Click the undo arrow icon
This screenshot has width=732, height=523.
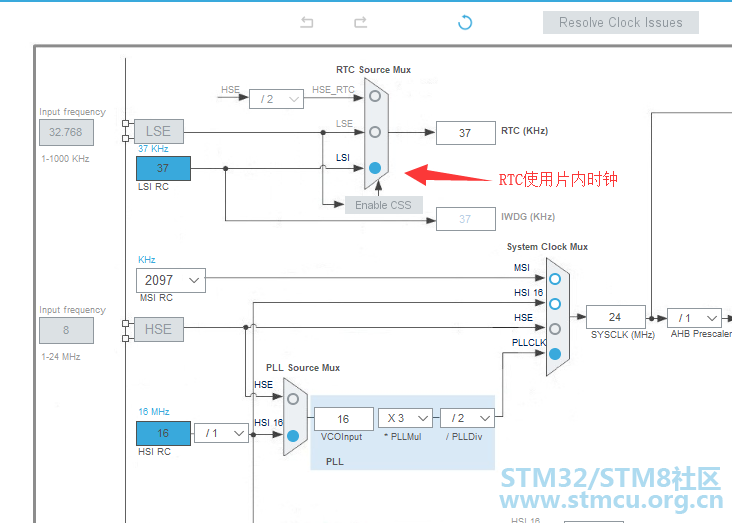coord(307,22)
